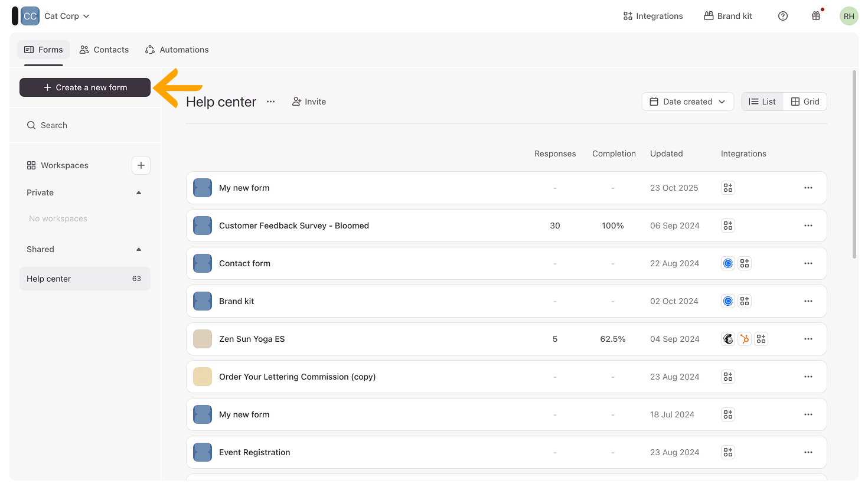Click the Invite button

(x=309, y=102)
